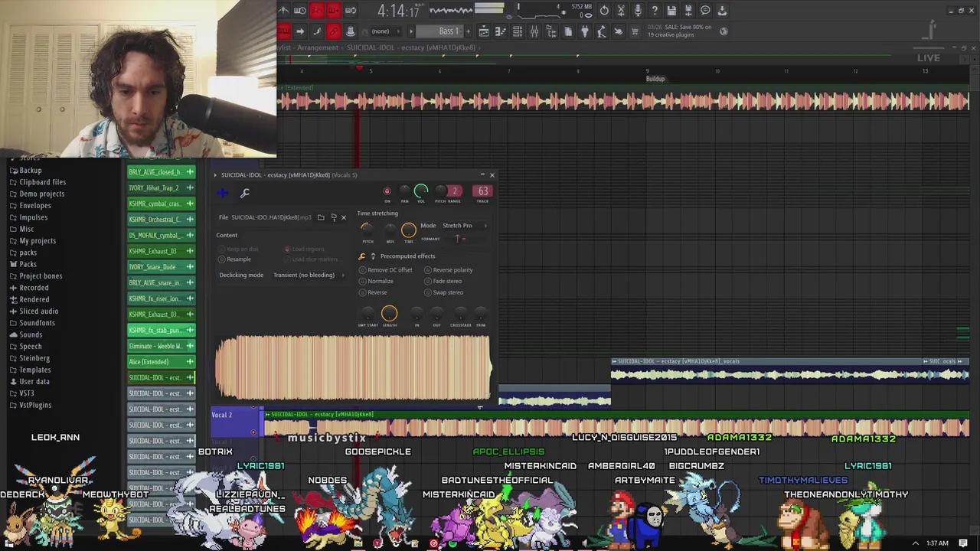This screenshot has width=980, height=551.
Task: Expand the Bass 1 pattern selector
Action: (x=449, y=31)
